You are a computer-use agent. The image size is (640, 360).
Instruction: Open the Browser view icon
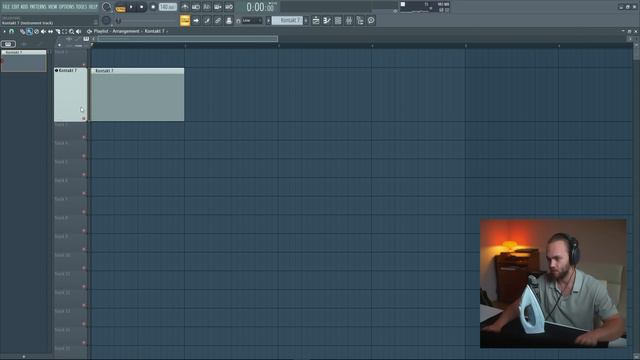360,20
